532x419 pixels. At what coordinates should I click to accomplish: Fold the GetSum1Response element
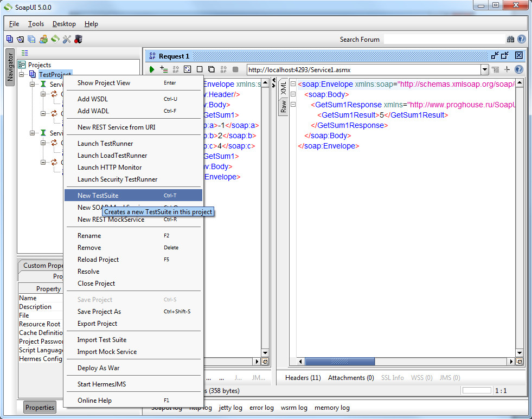[293, 105]
